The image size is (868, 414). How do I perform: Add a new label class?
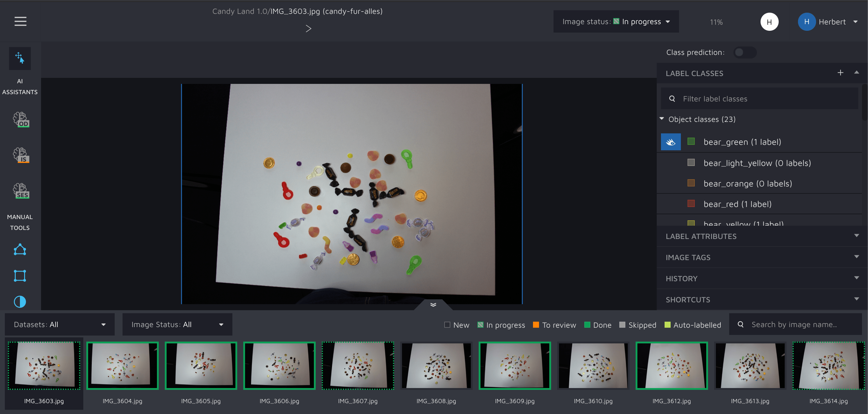[x=840, y=73]
